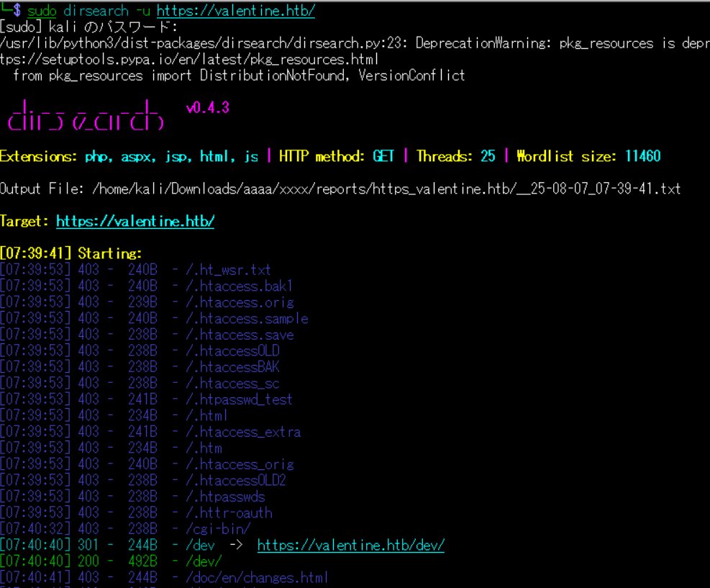Click the valentine.htb URL in the dirsearch command
Screen dimensions: 710x588
(235, 11)
